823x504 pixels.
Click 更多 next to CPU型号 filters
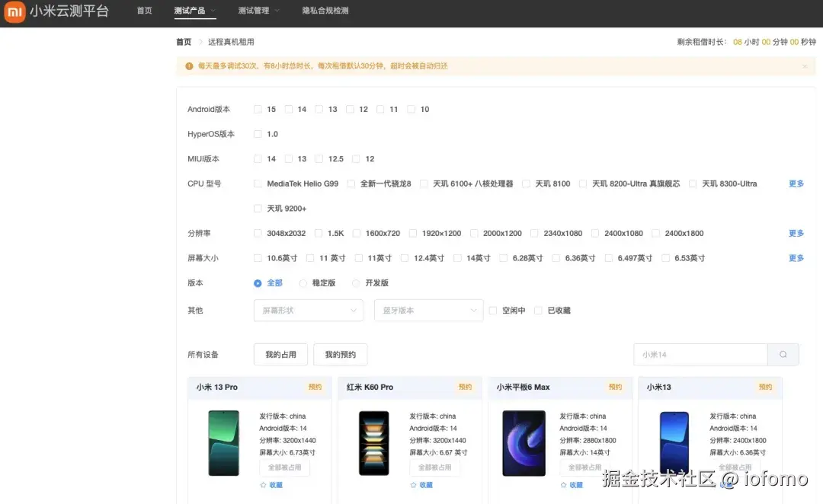[796, 183]
